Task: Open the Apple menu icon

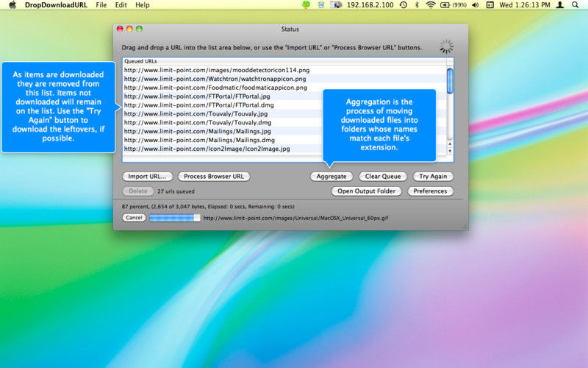Action: [12, 5]
